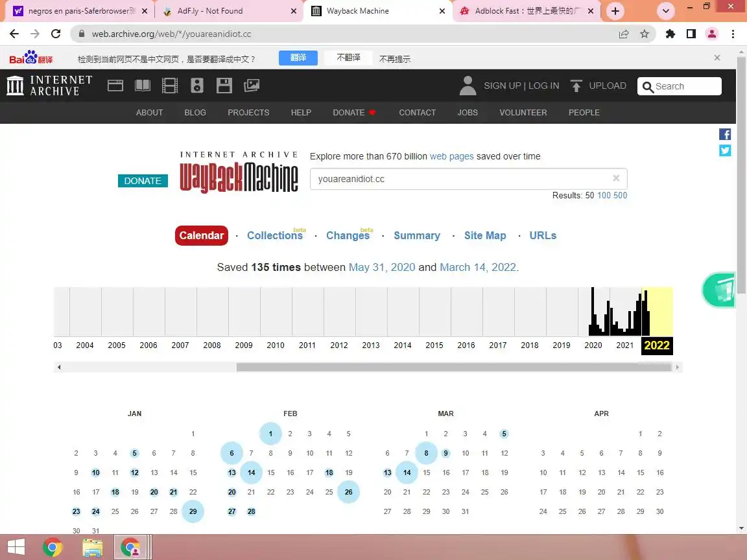
Task: Bookmark this page with the star icon
Action: click(644, 34)
